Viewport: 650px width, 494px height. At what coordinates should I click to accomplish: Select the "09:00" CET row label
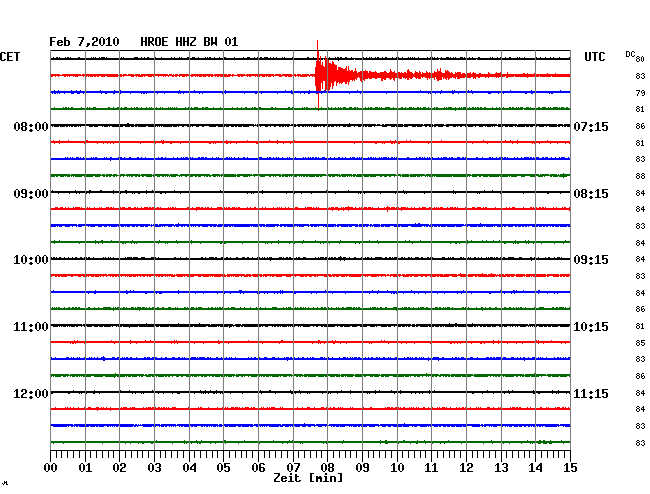(x=31, y=194)
